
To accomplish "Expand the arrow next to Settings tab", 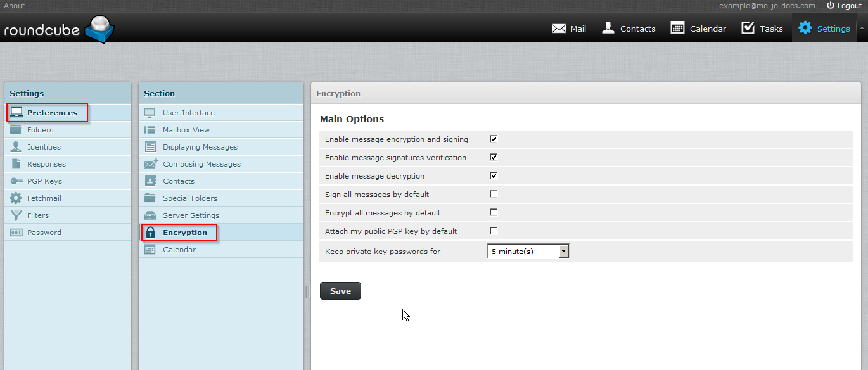I will tap(861, 29).
